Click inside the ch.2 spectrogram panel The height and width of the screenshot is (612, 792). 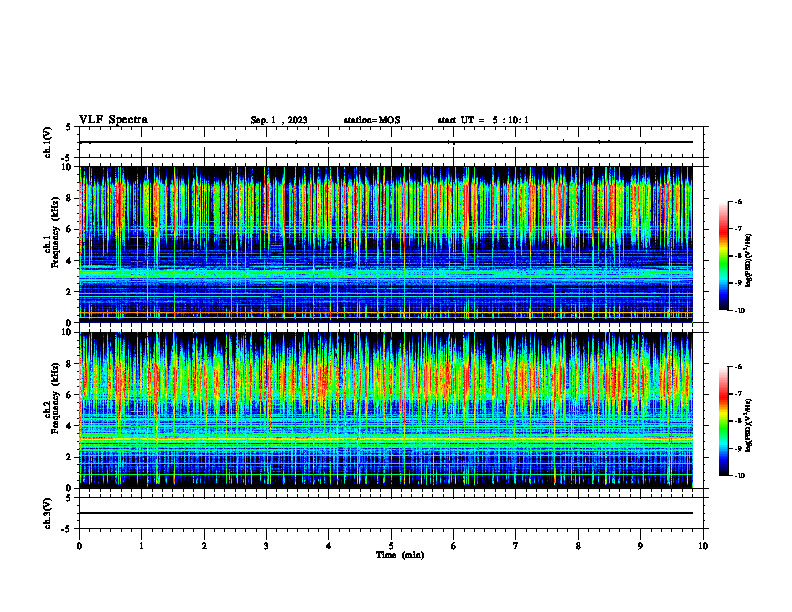pyautogui.click(x=386, y=410)
